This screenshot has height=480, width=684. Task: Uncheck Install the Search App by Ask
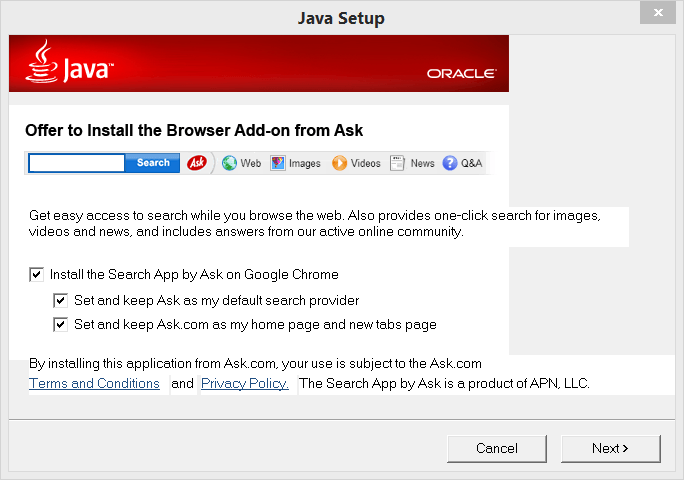(x=37, y=274)
